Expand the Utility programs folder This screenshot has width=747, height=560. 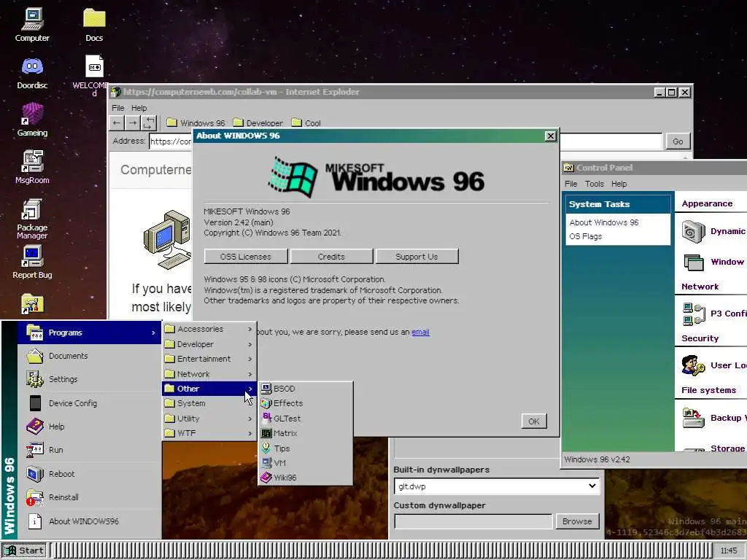click(209, 419)
